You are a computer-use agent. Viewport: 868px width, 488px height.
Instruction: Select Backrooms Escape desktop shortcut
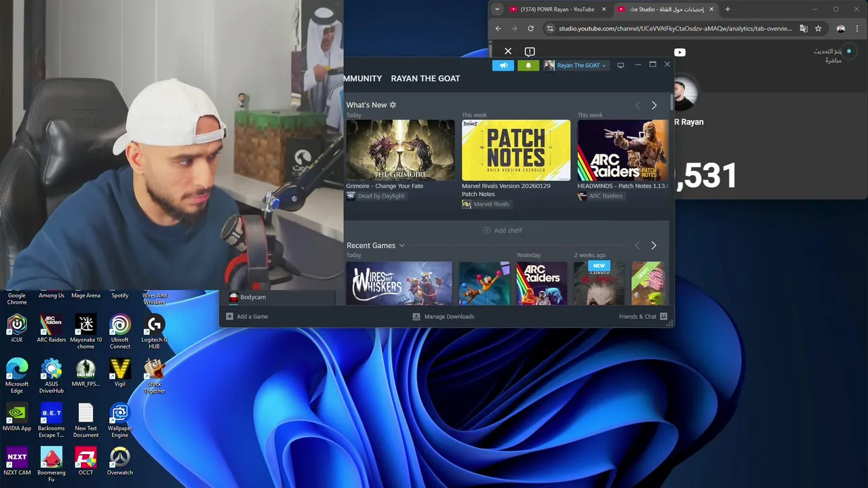(x=52, y=420)
